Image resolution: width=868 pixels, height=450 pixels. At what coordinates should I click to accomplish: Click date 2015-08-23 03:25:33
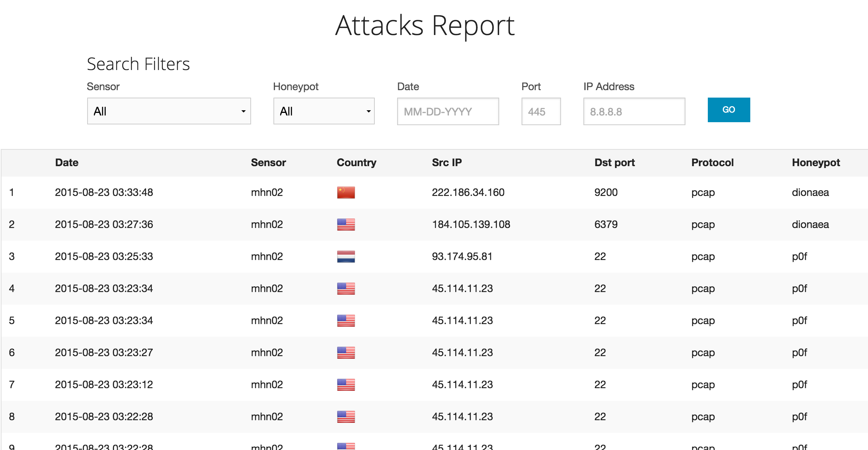pos(104,256)
